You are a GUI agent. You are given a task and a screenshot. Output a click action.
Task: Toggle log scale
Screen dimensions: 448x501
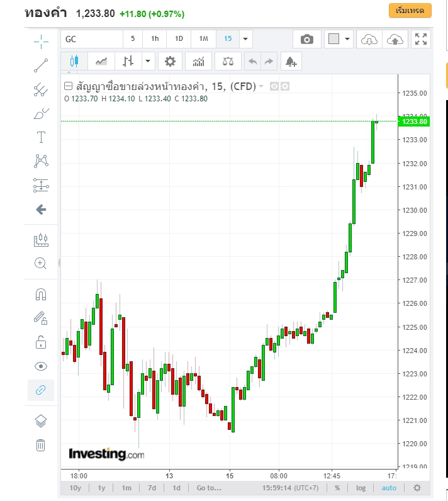[361, 488]
